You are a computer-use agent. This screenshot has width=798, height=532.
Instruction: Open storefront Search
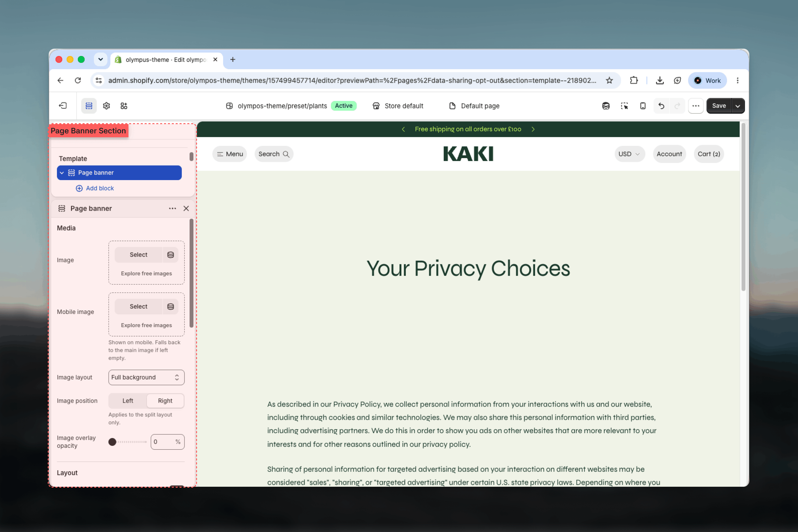pos(274,154)
